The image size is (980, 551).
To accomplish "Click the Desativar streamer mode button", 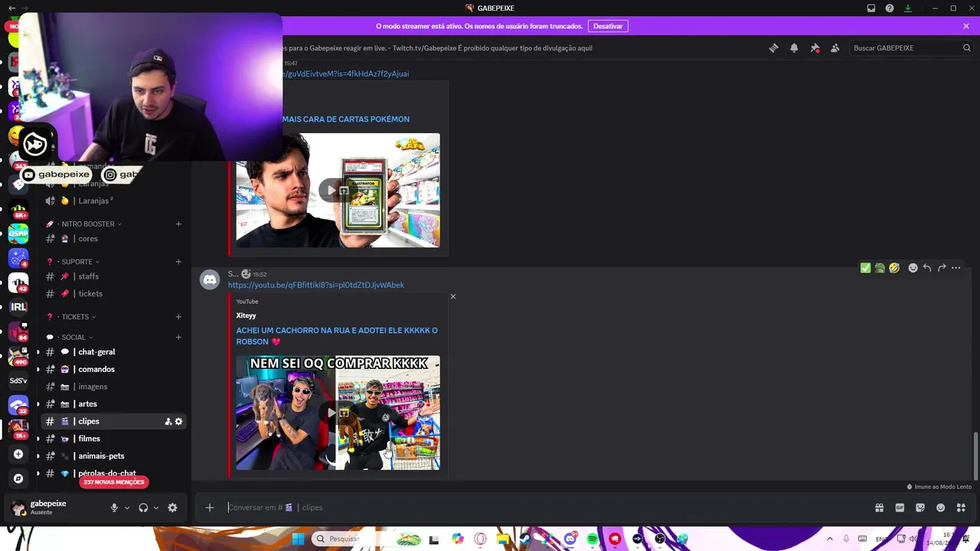I will (x=608, y=26).
